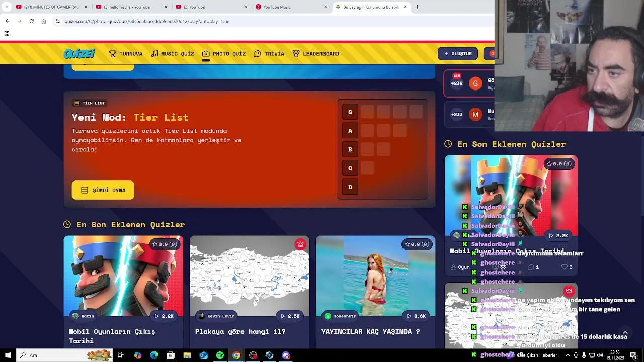
Task: Select the S tier row label
Action: pyautogui.click(x=350, y=112)
